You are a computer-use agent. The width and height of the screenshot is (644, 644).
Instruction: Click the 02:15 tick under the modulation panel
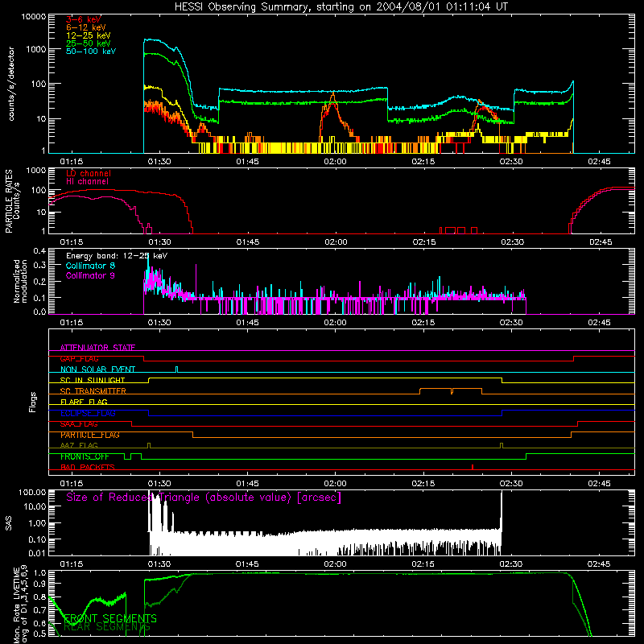[x=423, y=323]
